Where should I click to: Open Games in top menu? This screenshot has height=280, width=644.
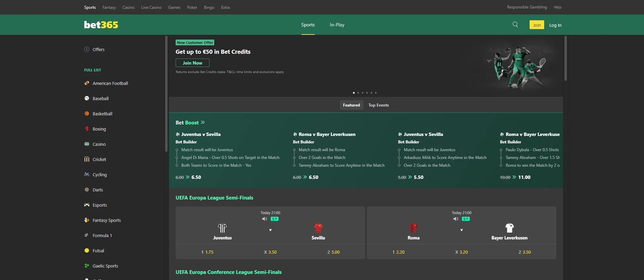[x=174, y=7]
